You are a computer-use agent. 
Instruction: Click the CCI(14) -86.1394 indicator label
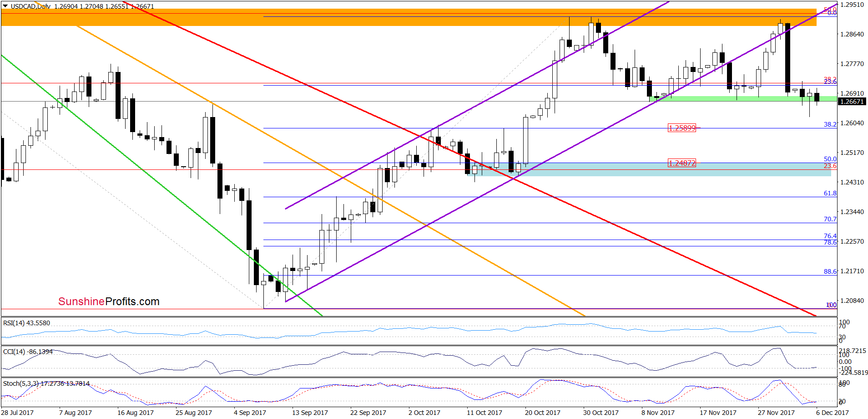pyautogui.click(x=28, y=352)
